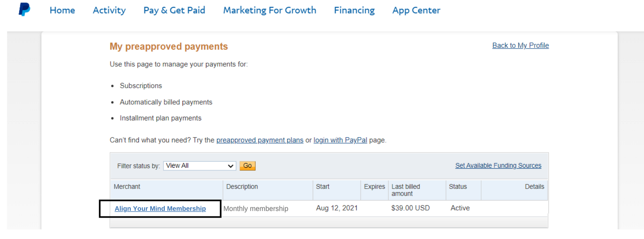Open the Financing menu
The width and height of the screenshot is (644, 239).
354,10
